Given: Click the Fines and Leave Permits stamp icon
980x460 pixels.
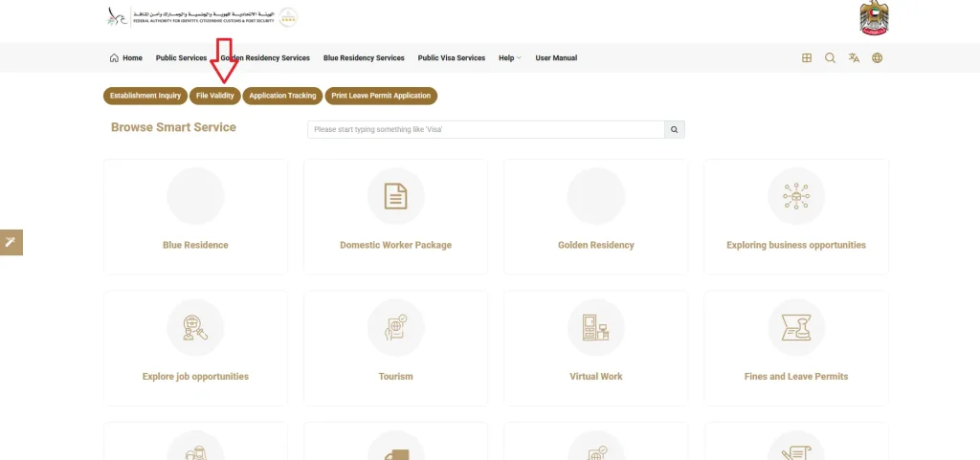Looking at the screenshot, I should pyautogui.click(x=796, y=328).
